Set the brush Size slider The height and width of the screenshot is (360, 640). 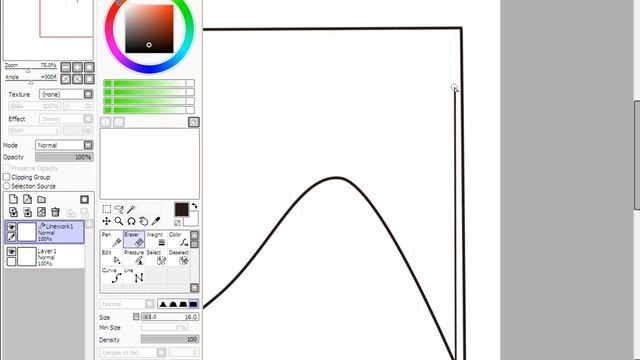point(170,317)
